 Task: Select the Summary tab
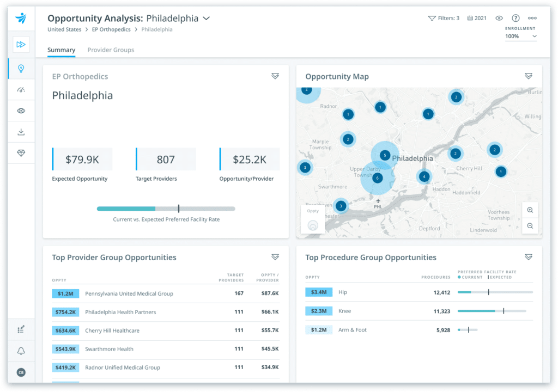(61, 50)
